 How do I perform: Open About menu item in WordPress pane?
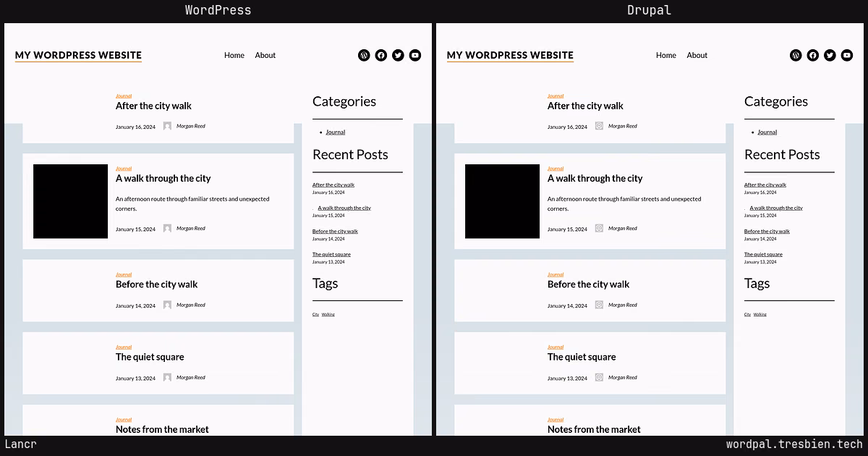pyautogui.click(x=265, y=55)
